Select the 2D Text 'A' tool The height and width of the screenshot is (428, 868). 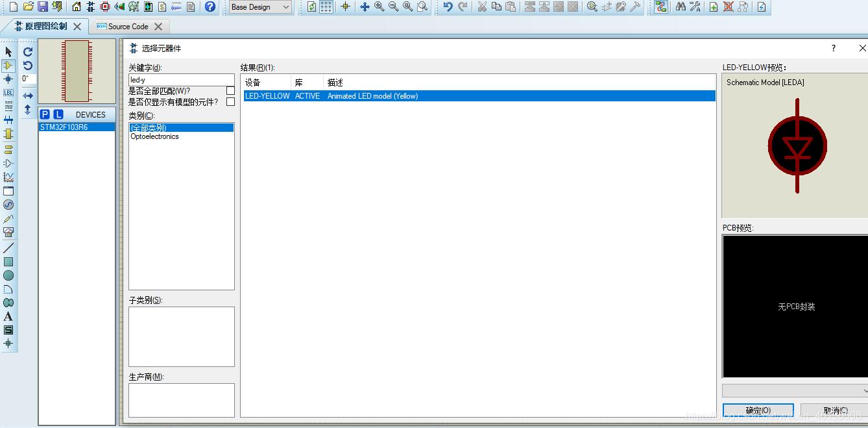coord(8,317)
